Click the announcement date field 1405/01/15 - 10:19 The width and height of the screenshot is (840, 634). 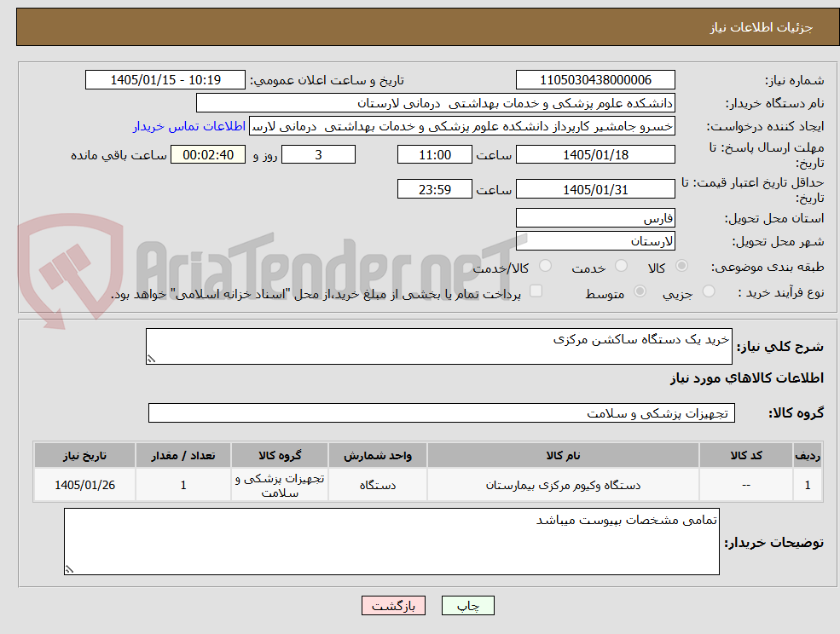coord(165,80)
